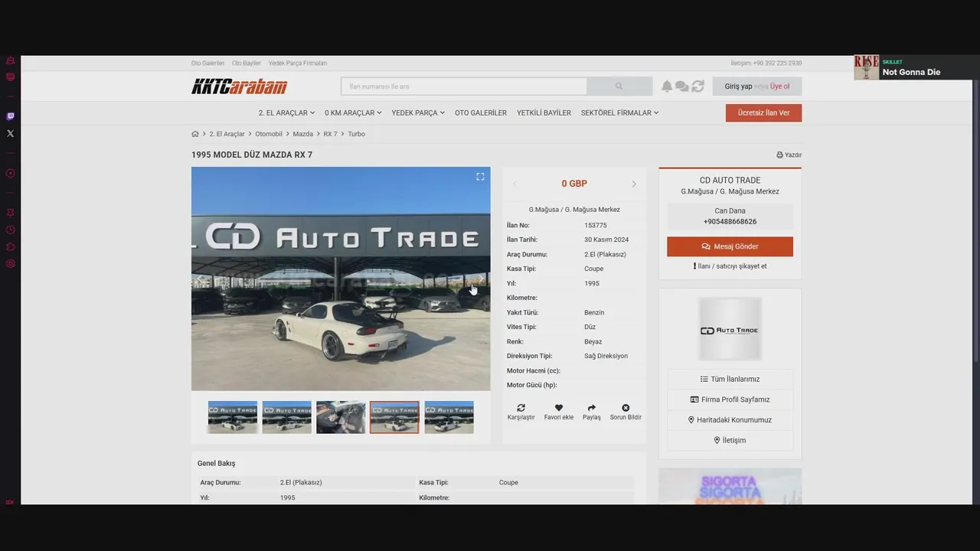
Task: Open Tüm İlanlarımız listings link
Action: coord(730,379)
